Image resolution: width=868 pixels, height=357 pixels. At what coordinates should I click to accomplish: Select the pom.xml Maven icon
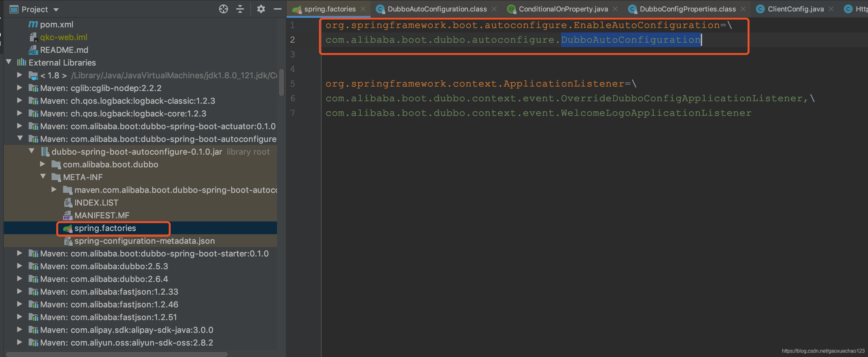32,24
